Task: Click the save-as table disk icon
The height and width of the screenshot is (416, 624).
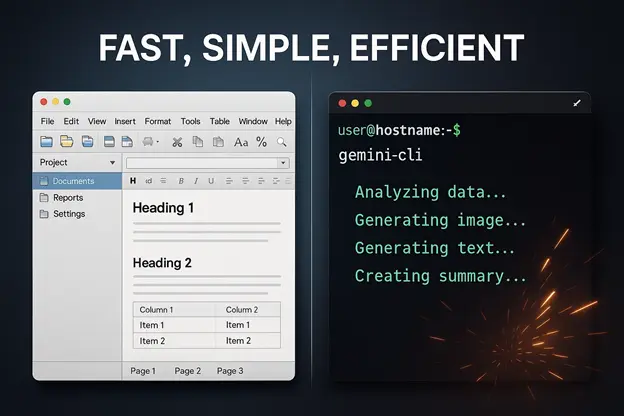Action: [x=127, y=141]
